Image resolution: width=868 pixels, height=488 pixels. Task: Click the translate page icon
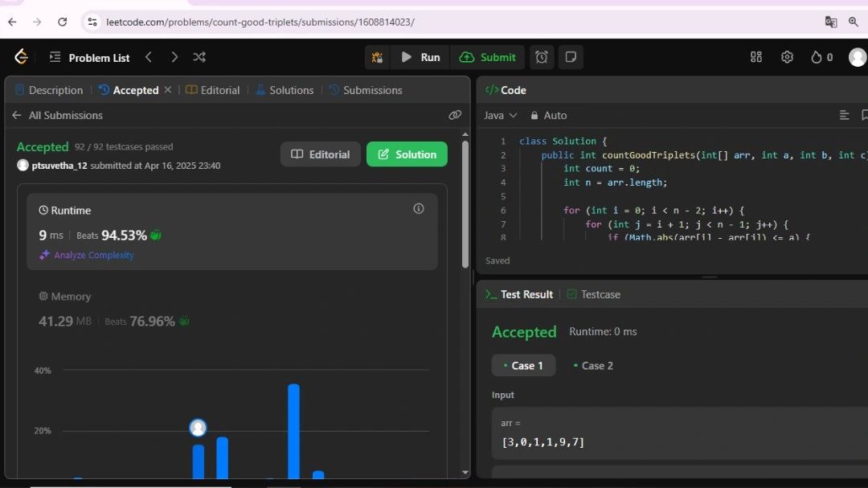pyautogui.click(x=830, y=22)
